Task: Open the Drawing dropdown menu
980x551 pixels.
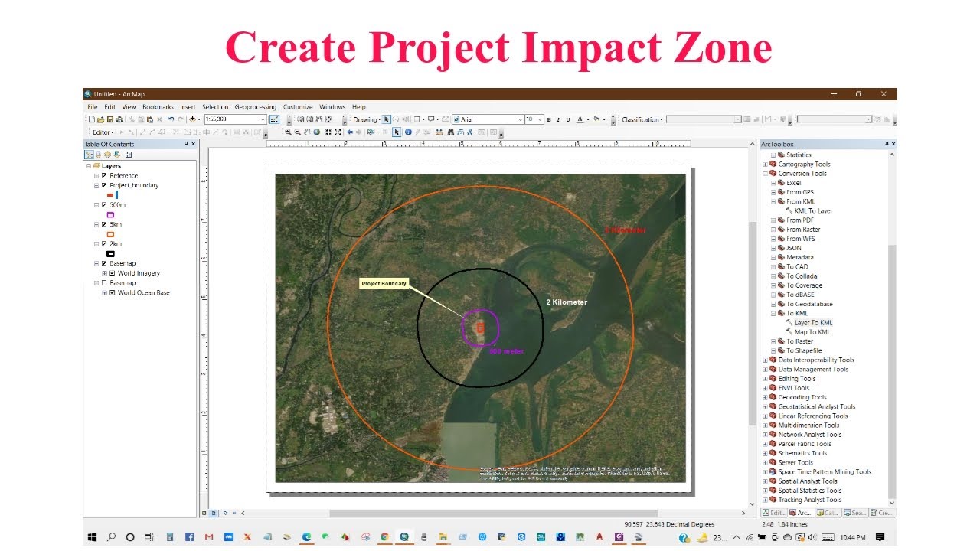Action: [x=367, y=119]
